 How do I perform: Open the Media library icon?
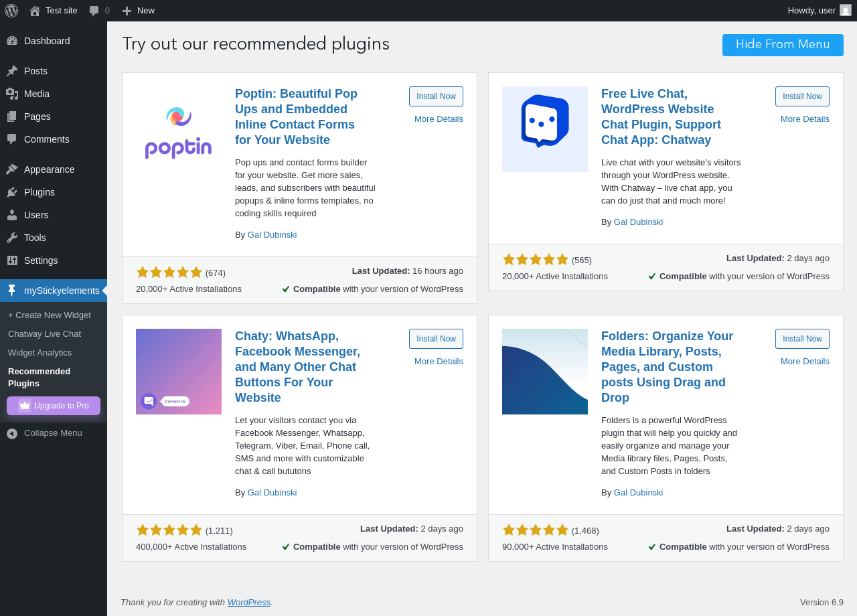[x=12, y=94]
